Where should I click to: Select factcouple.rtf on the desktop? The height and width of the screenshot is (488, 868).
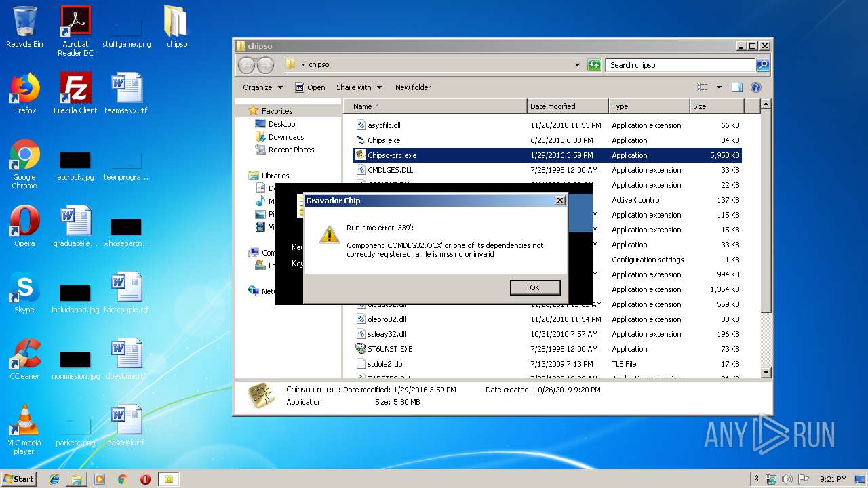[126, 293]
